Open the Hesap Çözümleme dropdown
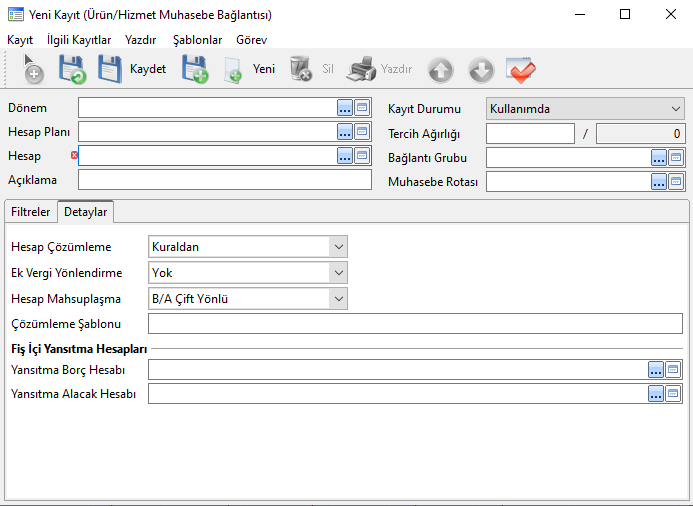The image size is (693, 506). 247,247
